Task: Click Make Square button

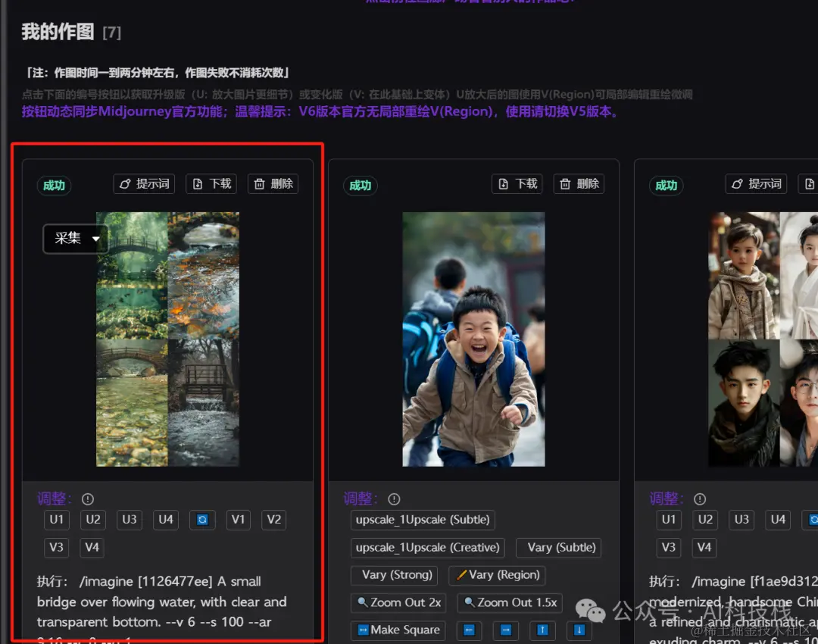Action: click(x=398, y=630)
